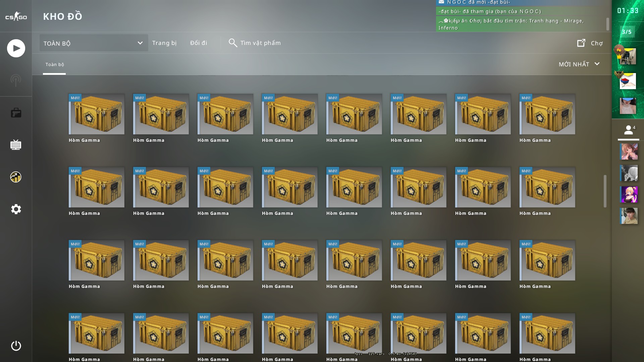The image size is (644, 362).
Task: Click the inventory vertical scrollbar
Action: [x=605, y=191]
